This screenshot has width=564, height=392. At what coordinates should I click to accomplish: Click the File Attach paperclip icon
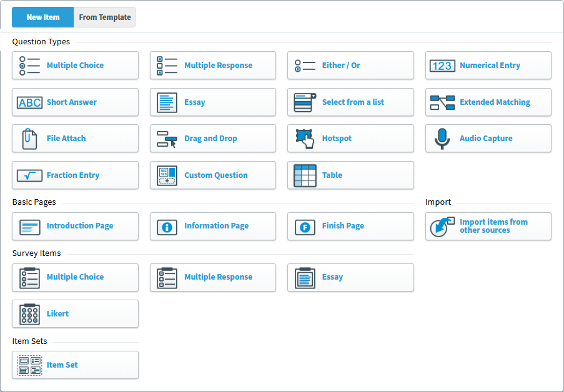pos(29,139)
